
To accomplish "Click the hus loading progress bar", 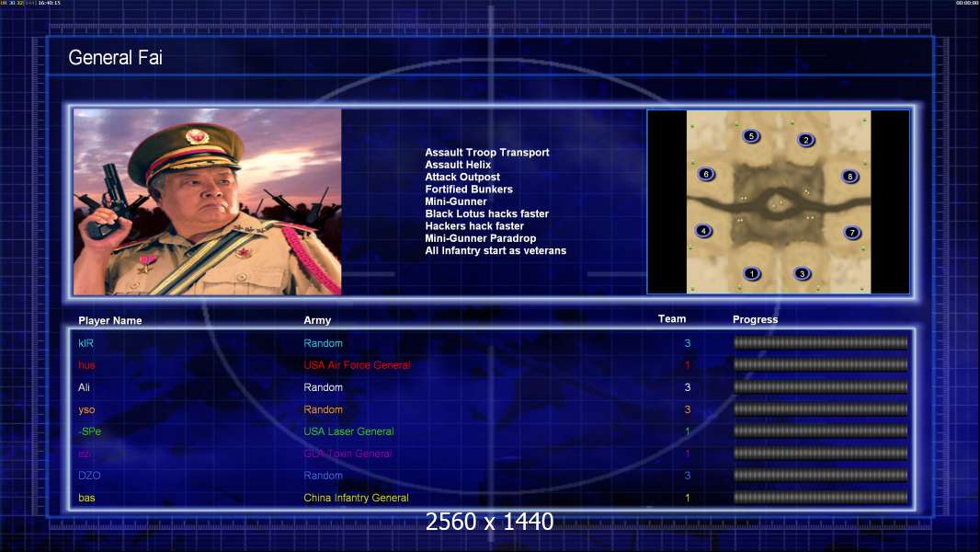I will point(821,364).
